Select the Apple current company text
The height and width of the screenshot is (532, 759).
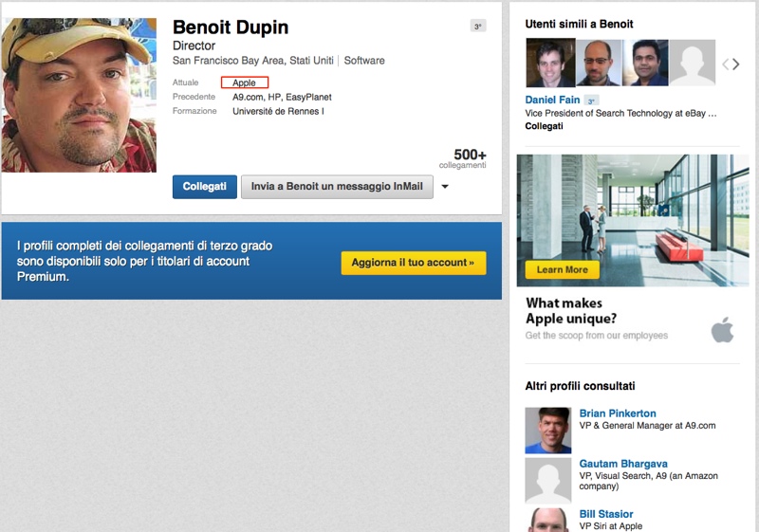coord(244,83)
